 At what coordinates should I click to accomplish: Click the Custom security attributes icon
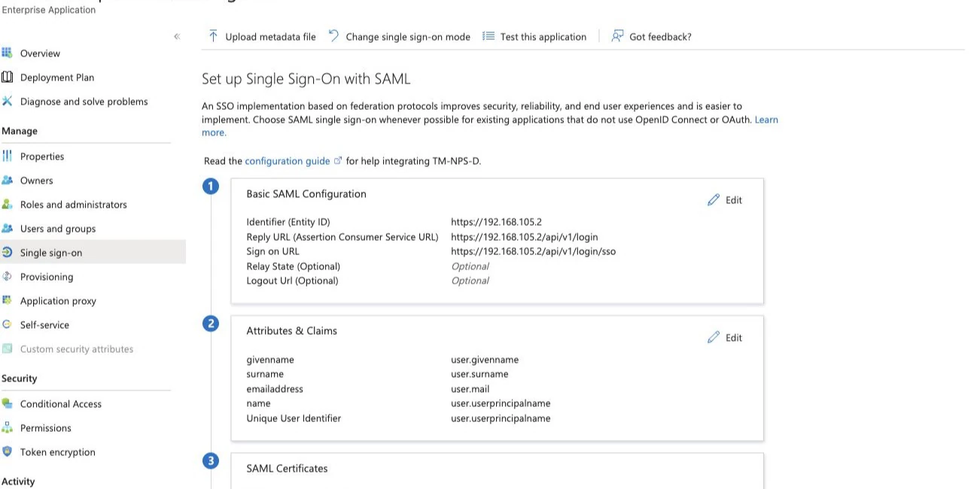[x=7, y=348]
